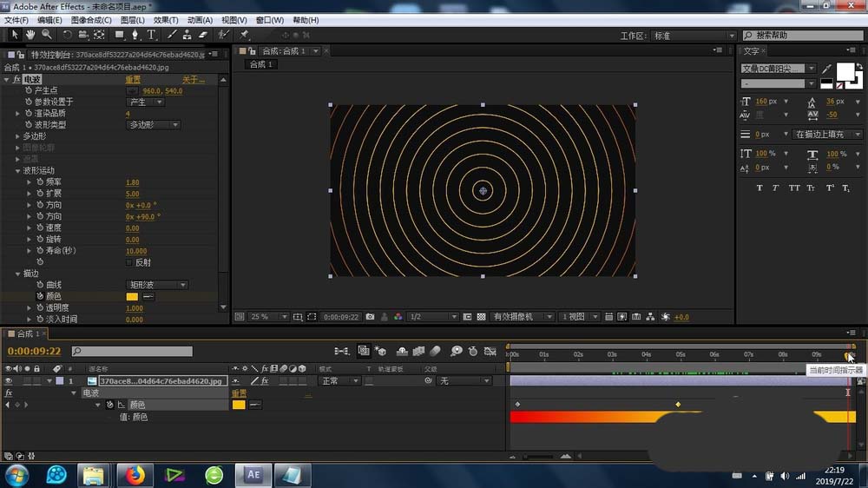Click the timeline search field

tap(132, 352)
